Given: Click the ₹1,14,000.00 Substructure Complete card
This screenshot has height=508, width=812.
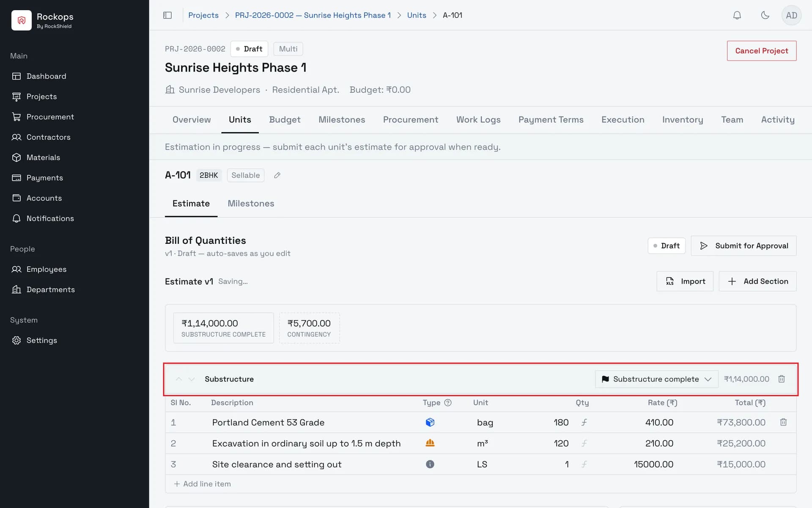Looking at the screenshot, I should coord(223,328).
